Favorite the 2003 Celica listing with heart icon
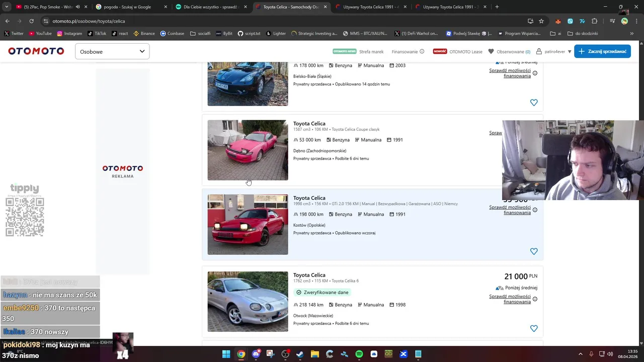The width and height of the screenshot is (644, 362). (x=534, y=103)
